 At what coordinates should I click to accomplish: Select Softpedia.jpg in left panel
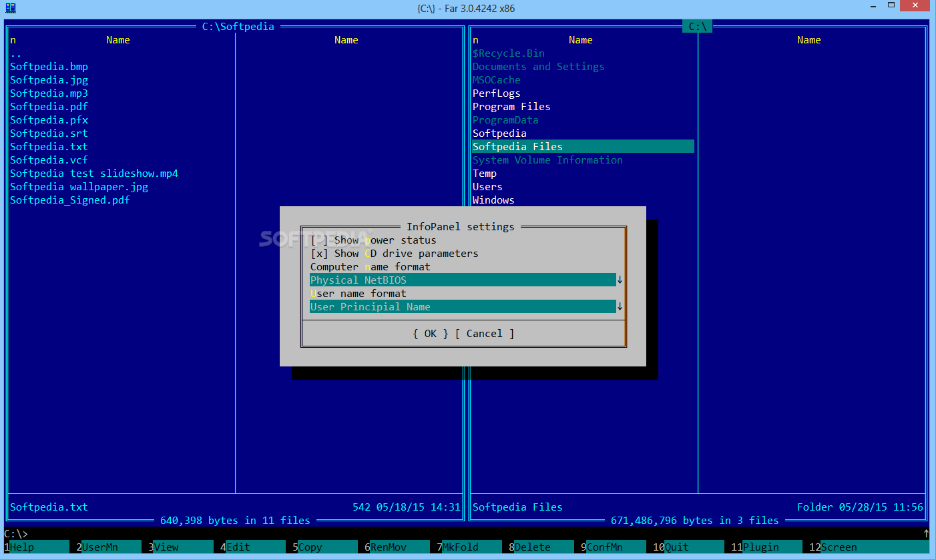click(49, 80)
